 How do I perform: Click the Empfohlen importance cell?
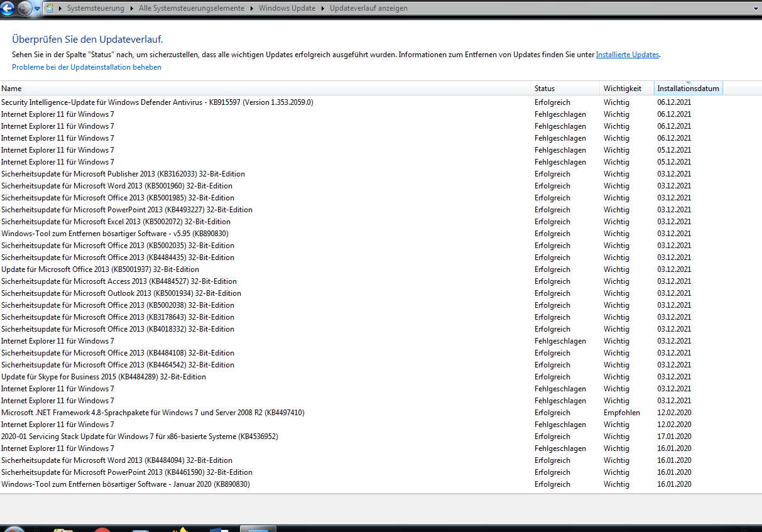pyautogui.click(x=622, y=413)
